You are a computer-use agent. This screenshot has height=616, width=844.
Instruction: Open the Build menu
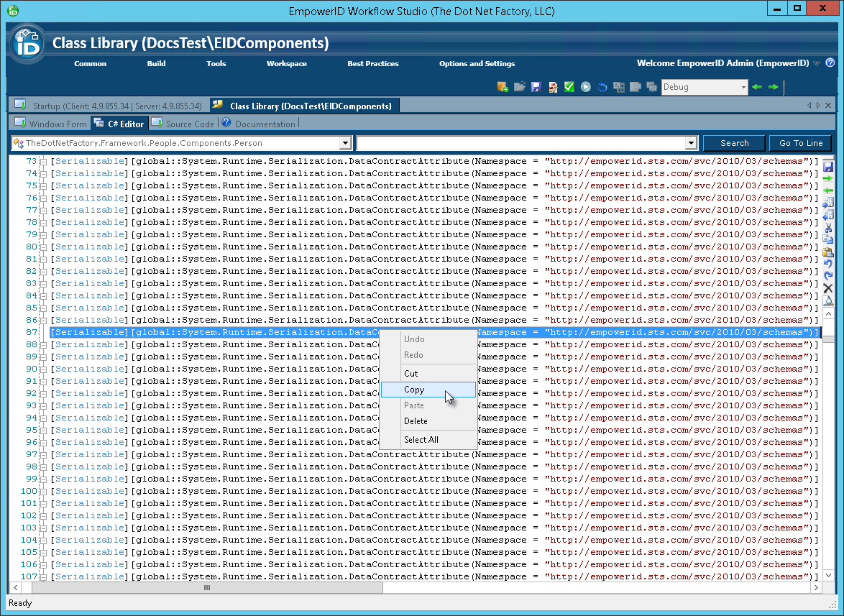point(156,63)
